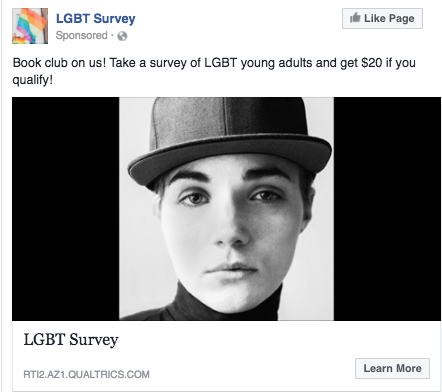Like the page using Like Page button
Viewport: 442px width, 392px height.
pos(382,18)
